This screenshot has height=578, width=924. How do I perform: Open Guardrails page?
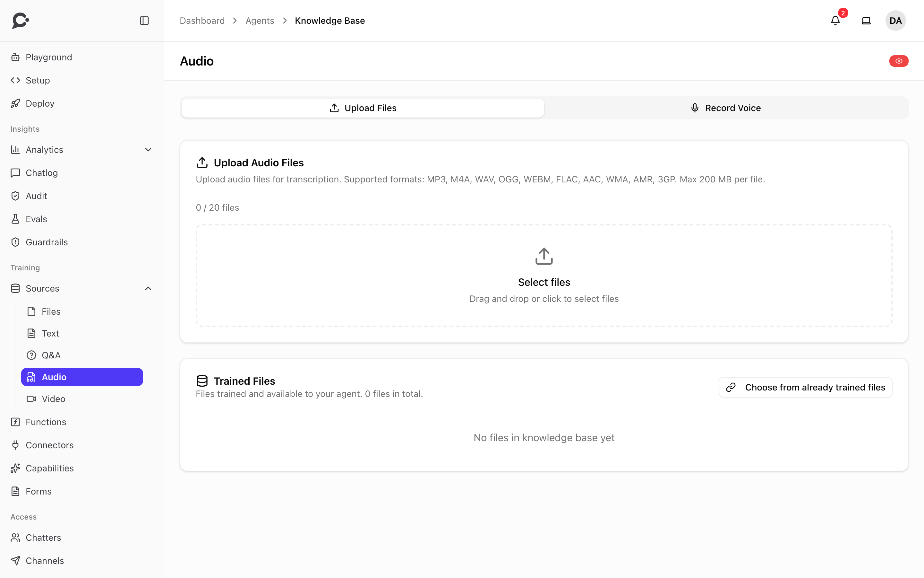(82, 242)
